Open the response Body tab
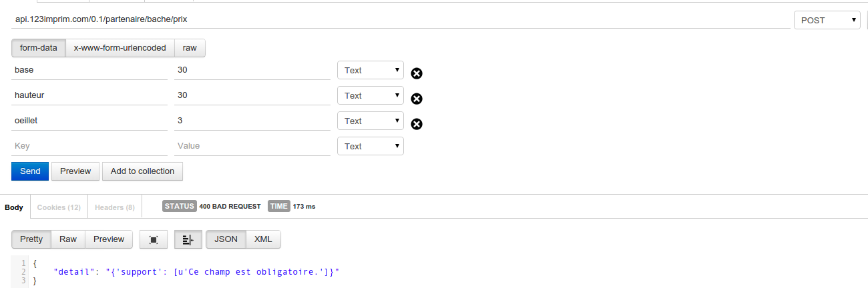 point(14,207)
